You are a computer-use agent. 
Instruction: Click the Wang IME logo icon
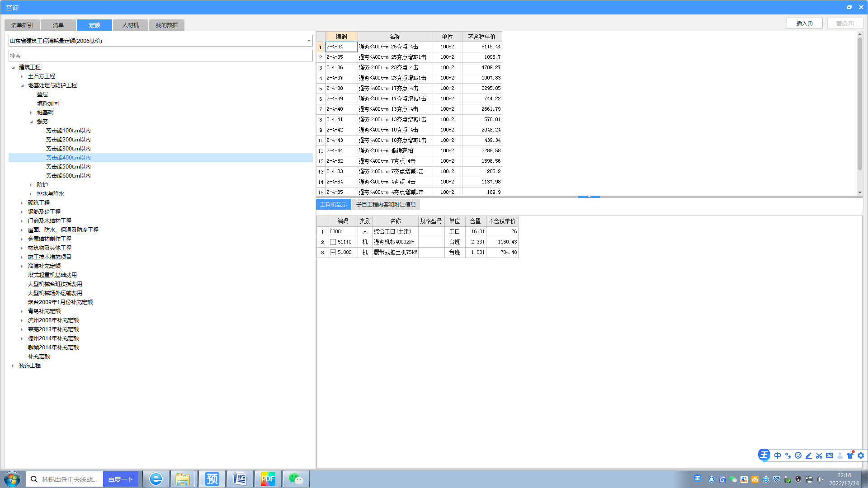[764, 455]
